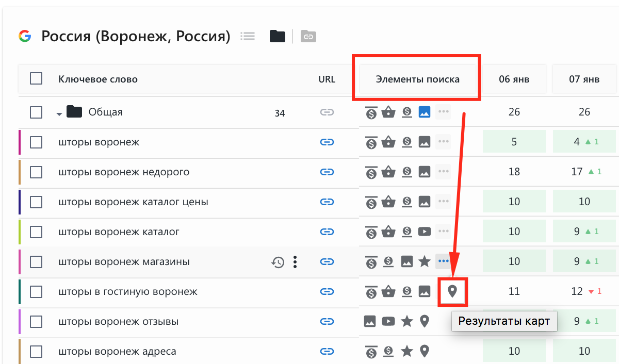Screen dimensions: 619x364
Task: Click the 06 янв date column header
Action: tap(514, 79)
